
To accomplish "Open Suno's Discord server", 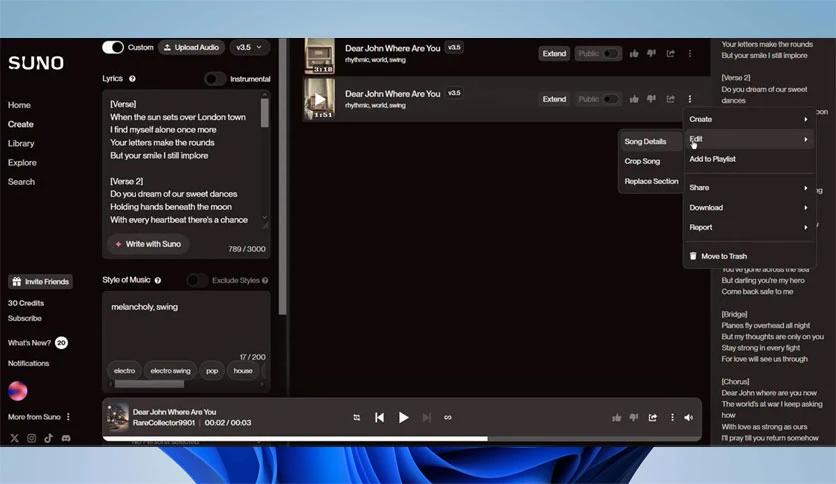I will pyautogui.click(x=66, y=438).
